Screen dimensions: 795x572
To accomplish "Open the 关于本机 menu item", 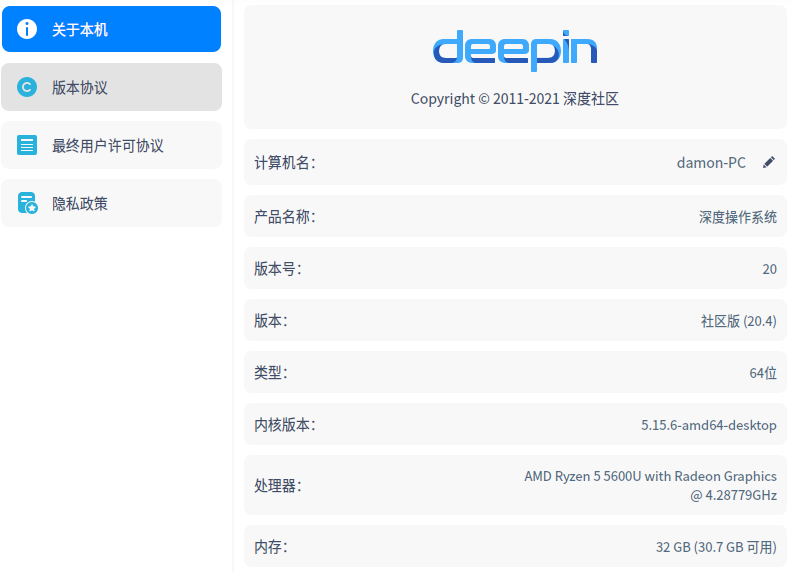I will click(x=112, y=29).
